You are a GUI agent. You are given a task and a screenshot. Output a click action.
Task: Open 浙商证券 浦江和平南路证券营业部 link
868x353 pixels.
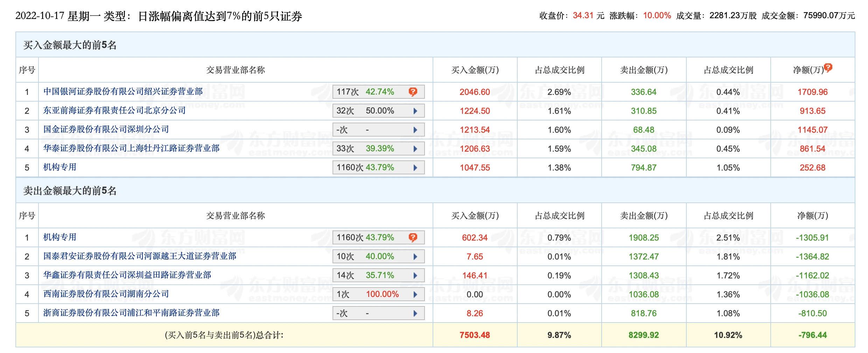pyautogui.click(x=131, y=313)
